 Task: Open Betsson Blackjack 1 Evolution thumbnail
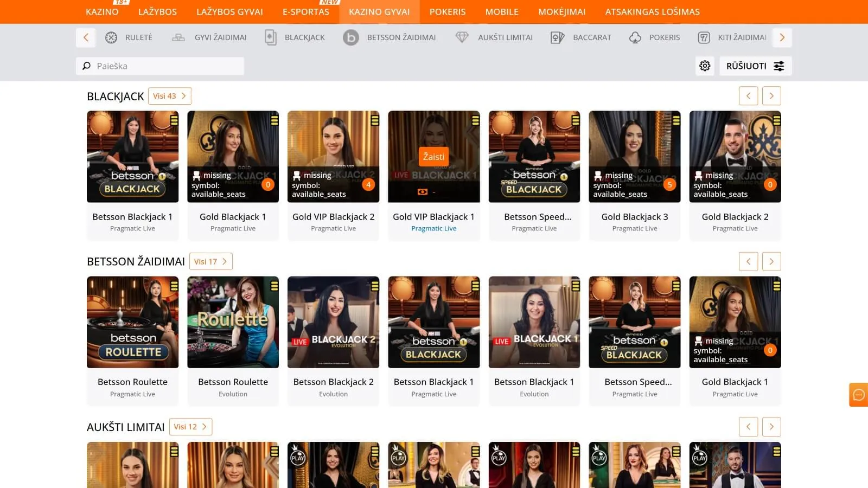(x=534, y=322)
